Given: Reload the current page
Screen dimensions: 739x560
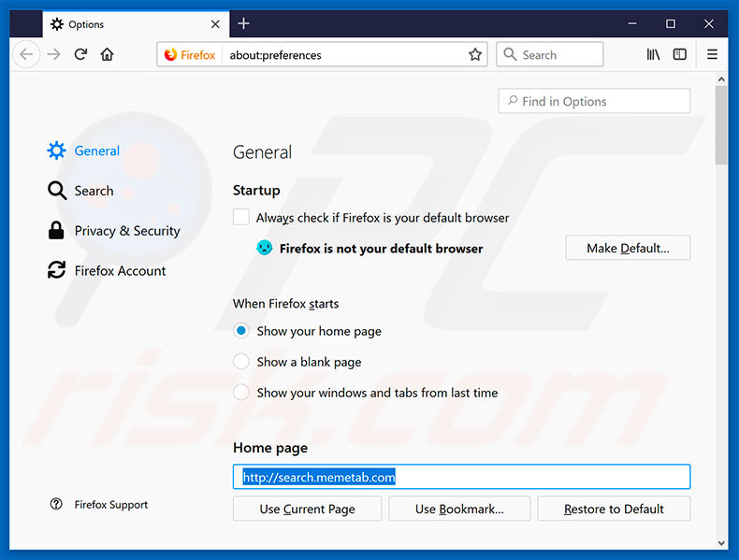Looking at the screenshot, I should (80, 54).
